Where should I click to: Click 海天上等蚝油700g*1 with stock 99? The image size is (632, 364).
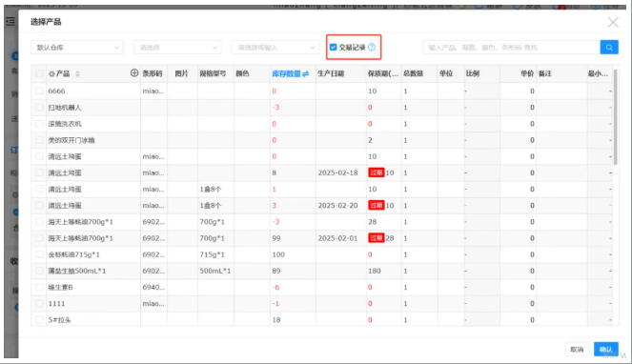(81, 238)
